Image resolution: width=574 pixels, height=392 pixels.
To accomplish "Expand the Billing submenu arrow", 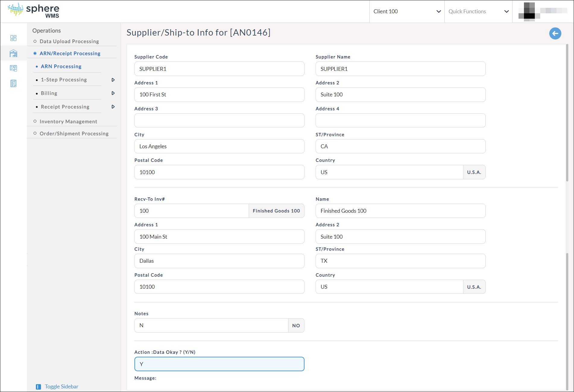I will point(113,93).
